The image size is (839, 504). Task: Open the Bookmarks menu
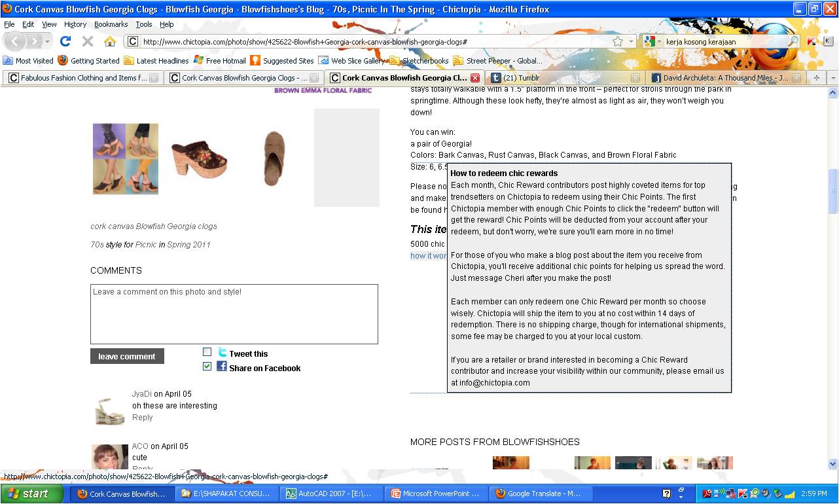pyautogui.click(x=111, y=24)
